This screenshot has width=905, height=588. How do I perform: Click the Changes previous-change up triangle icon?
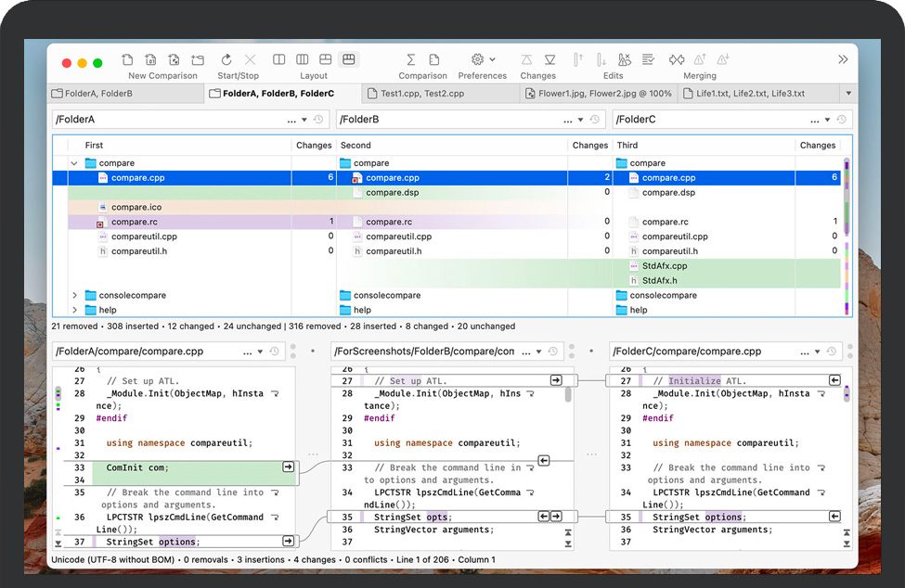click(x=526, y=59)
